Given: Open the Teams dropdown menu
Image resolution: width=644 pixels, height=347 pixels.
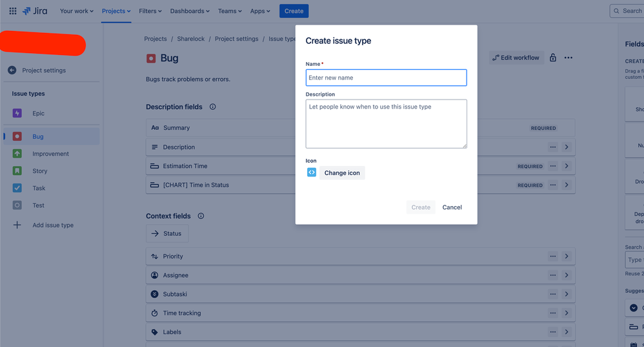Looking at the screenshot, I should [230, 11].
